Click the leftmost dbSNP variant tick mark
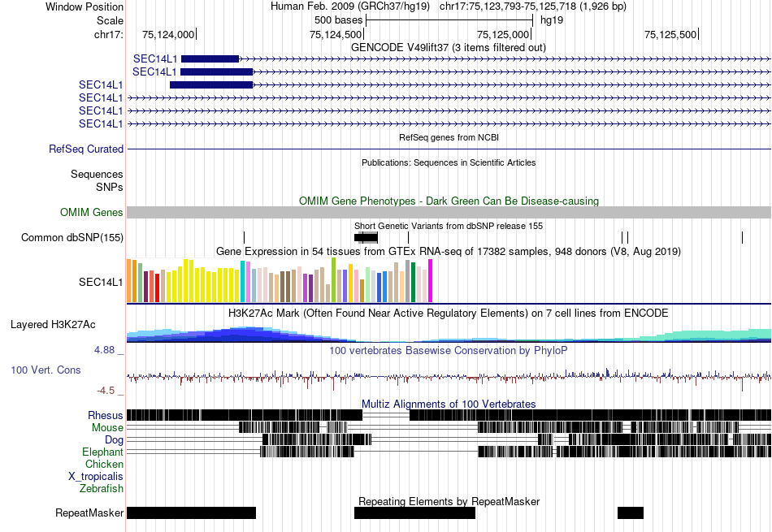Screen dimensions: 772x532 point(244,238)
